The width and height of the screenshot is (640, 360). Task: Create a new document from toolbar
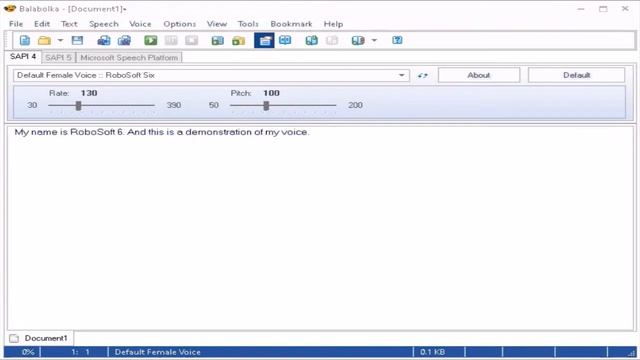point(25,40)
